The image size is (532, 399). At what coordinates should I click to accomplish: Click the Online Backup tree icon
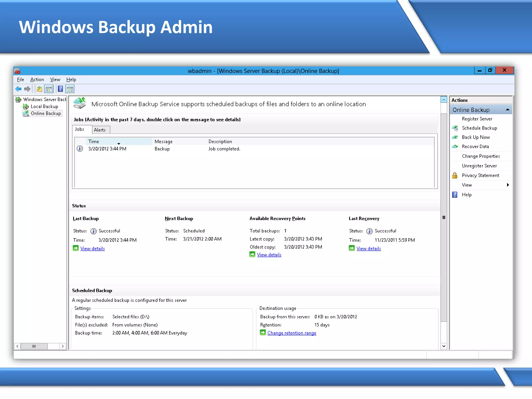pyautogui.click(x=26, y=114)
